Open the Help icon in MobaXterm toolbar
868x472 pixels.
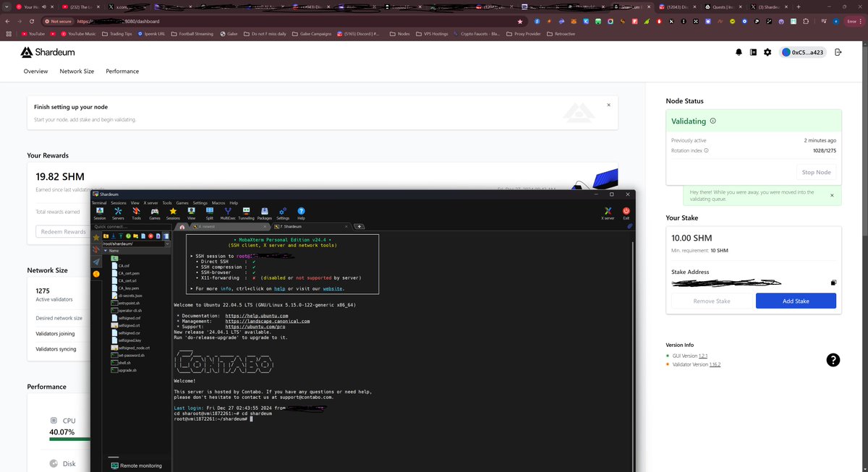click(301, 213)
